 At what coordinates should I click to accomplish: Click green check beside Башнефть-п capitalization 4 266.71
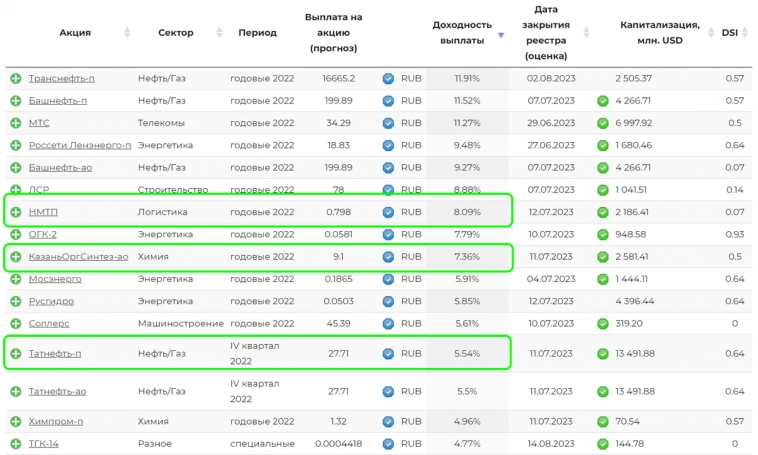coord(602,101)
